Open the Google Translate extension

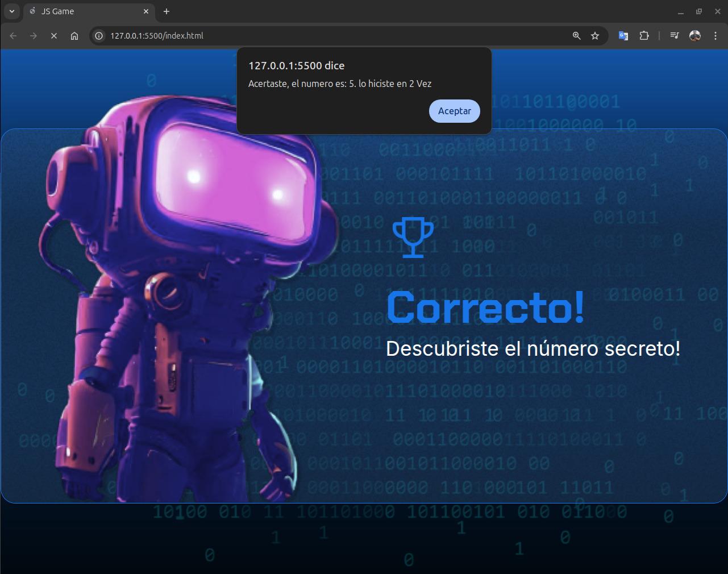[623, 36]
